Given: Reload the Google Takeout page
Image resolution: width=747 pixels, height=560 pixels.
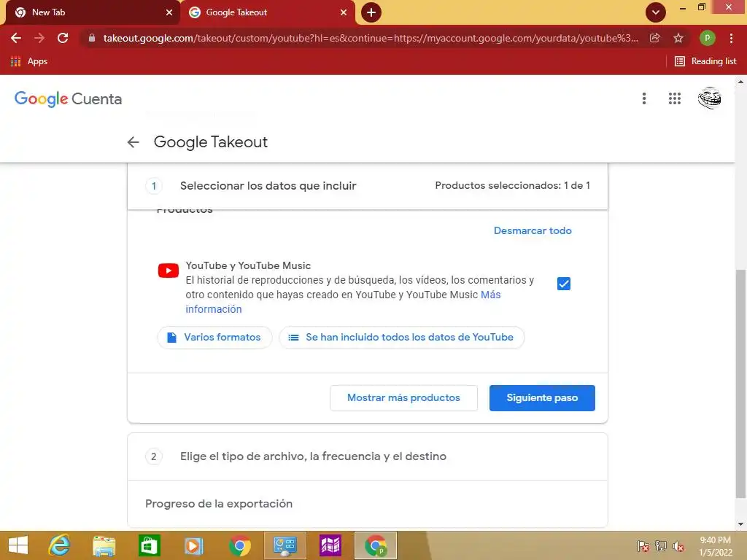Looking at the screenshot, I should pos(63,38).
